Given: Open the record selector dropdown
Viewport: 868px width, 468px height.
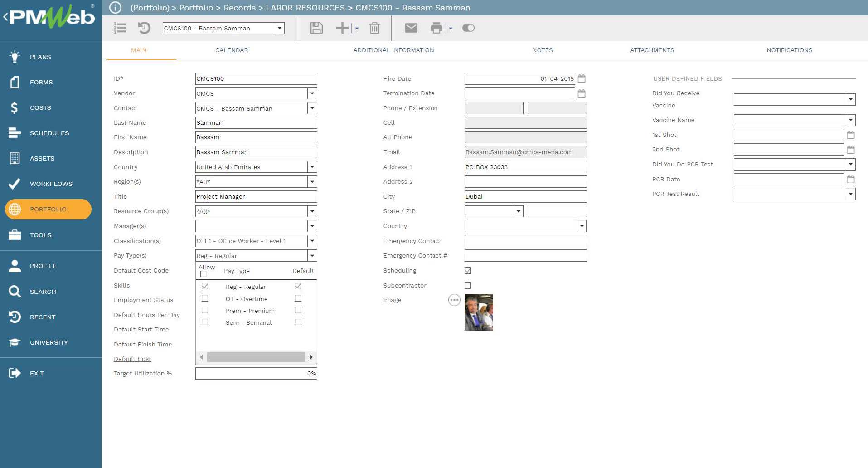Looking at the screenshot, I should point(280,28).
